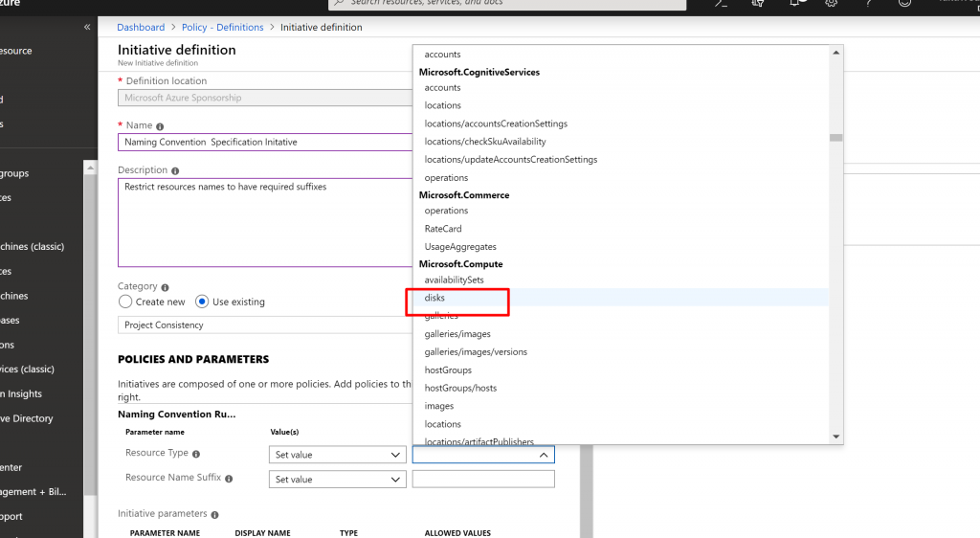The image size is (980, 538).
Task: Open the settings gear in top bar
Action: pos(832,4)
